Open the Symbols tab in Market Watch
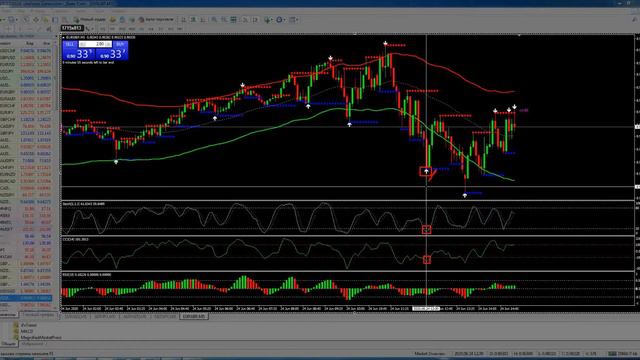Viewport: 640px width, 360px height. pyautogui.click(x=8, y=315)
